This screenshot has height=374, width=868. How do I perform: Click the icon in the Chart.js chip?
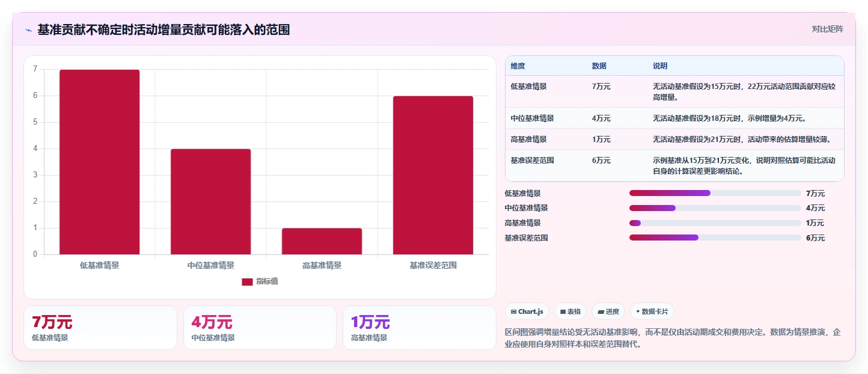[x=513, y=311]
